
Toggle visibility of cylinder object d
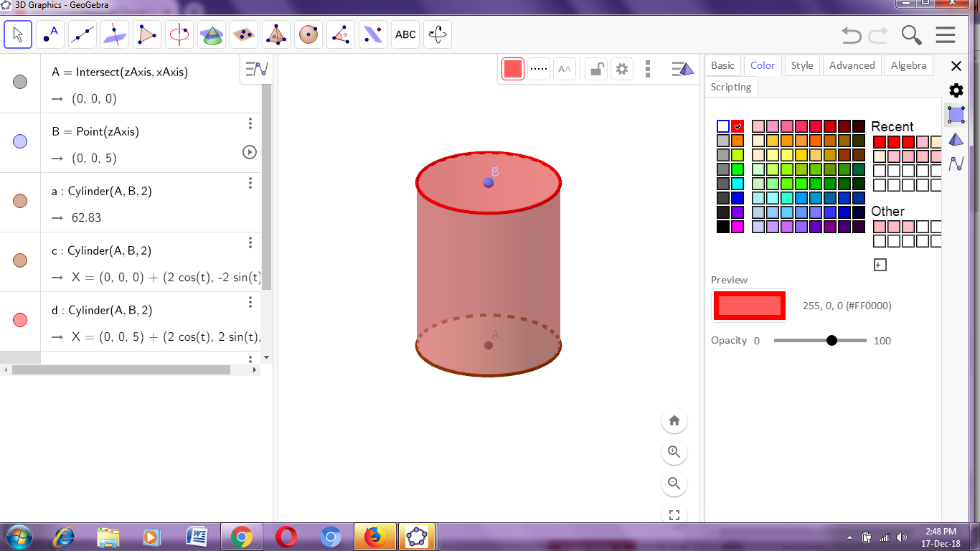19,319
